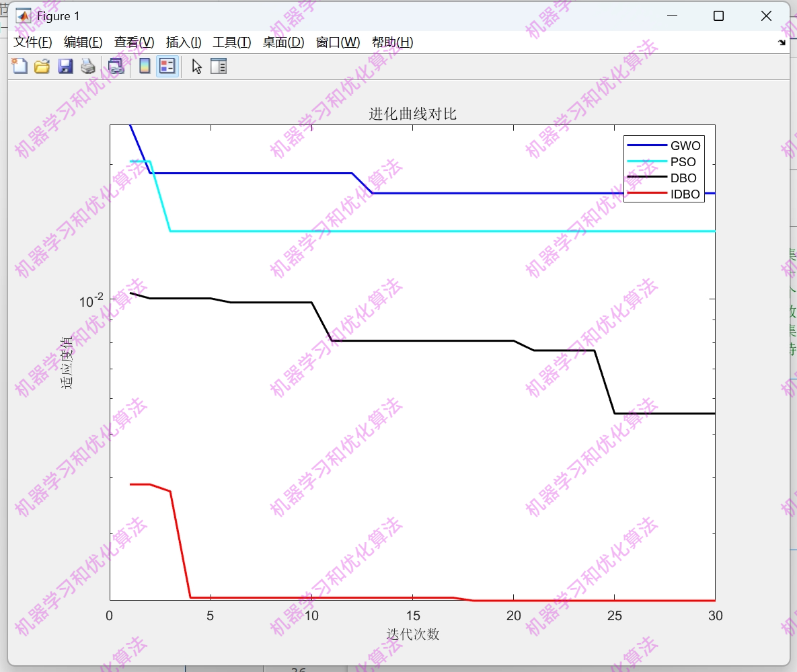The width and height of the screenshot is (797, 672).
Task: Open file using the folder icon
Action: coord(42,66)
